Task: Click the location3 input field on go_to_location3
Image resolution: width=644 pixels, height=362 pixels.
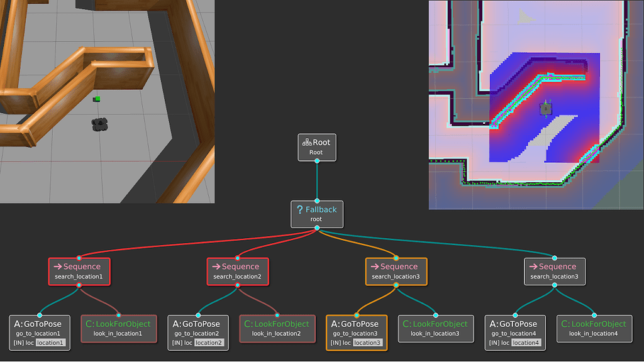Action: click(368, 343)
